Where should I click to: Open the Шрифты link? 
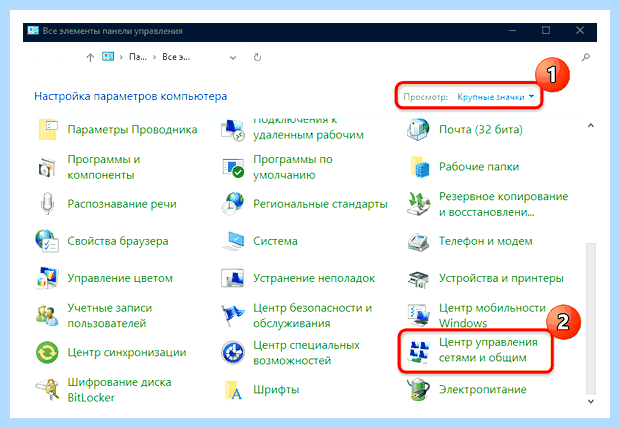click(x=276, y=390)
